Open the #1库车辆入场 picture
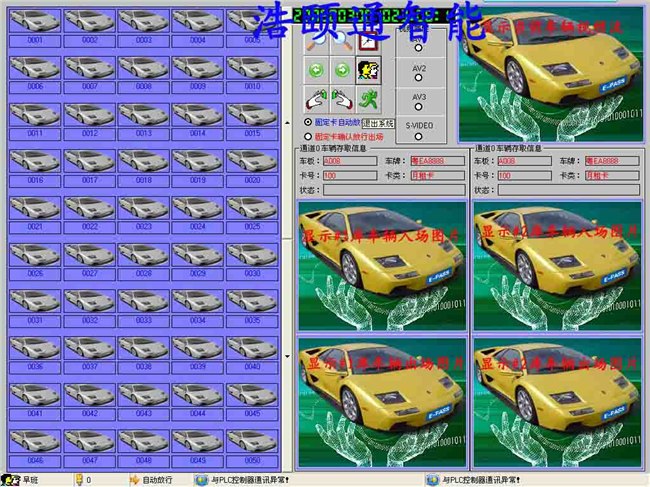The height and width of the screenshot is (487, 650). (382, 266)
